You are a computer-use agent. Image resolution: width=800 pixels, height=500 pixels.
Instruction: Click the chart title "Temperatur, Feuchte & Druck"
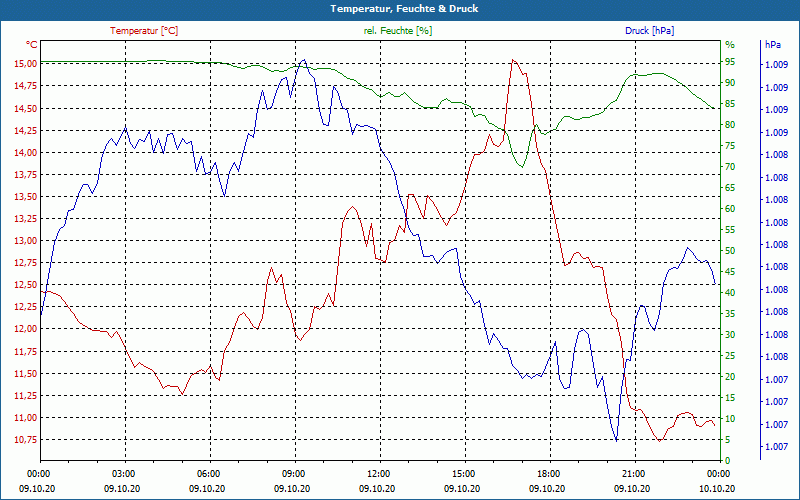[x=404, y=9]
